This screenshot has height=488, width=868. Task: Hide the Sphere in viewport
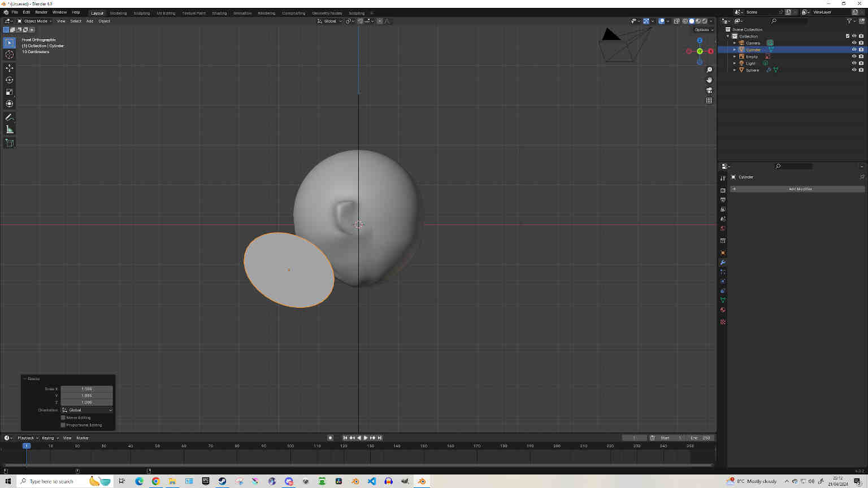(x=854, y=70)
